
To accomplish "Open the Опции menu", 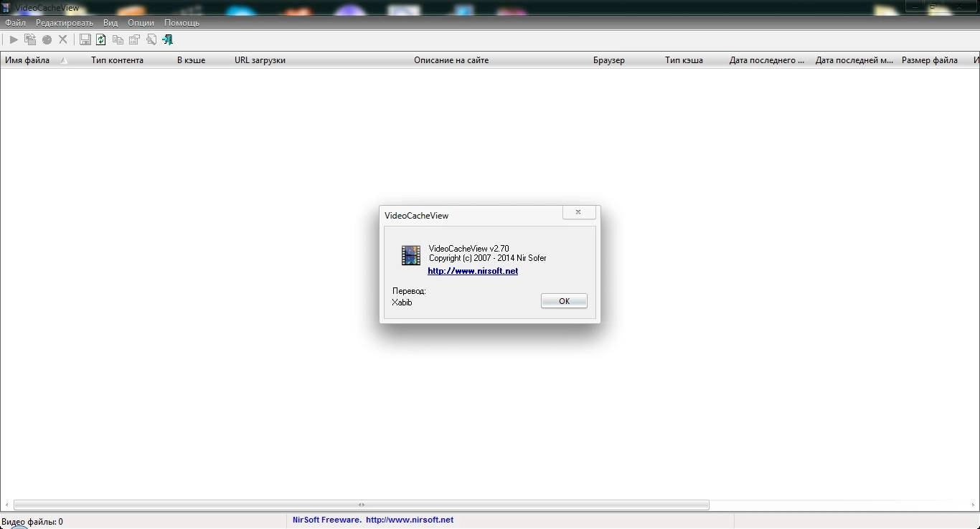I will tap(141, 22).
